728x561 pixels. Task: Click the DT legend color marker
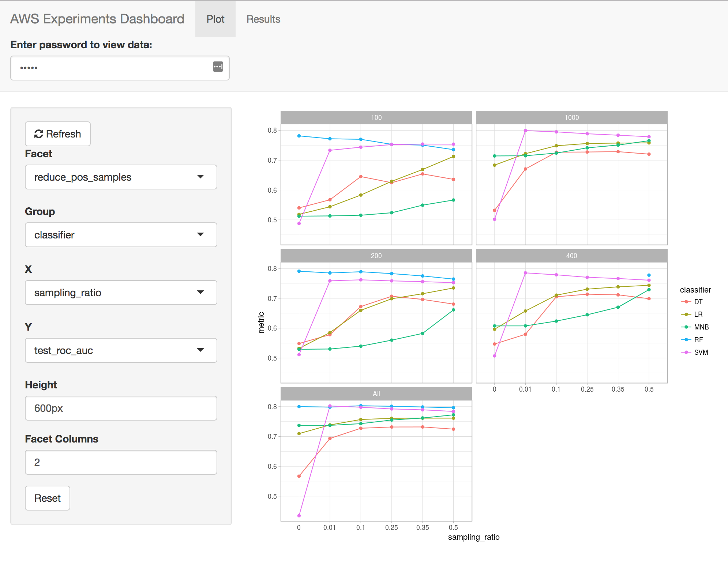(x=686, y=302)
